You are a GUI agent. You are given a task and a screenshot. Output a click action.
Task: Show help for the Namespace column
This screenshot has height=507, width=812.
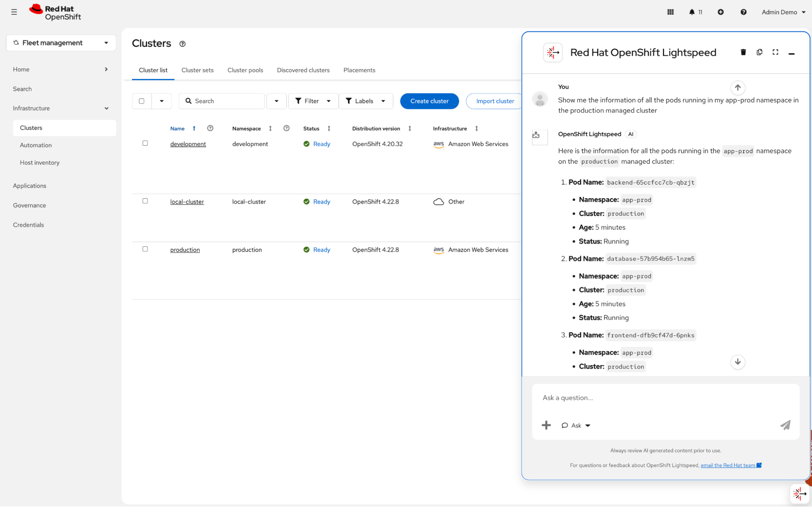coord(286,128)
